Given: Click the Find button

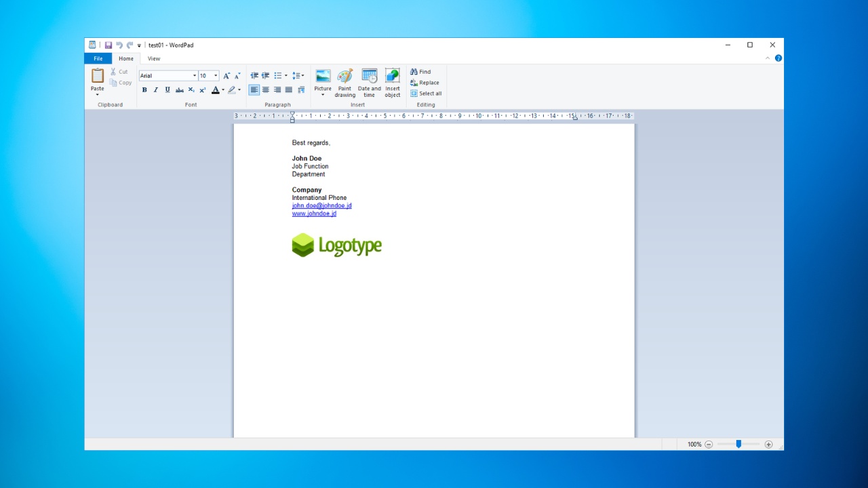Looking at the screenshot, I should (x=420, y=72).
